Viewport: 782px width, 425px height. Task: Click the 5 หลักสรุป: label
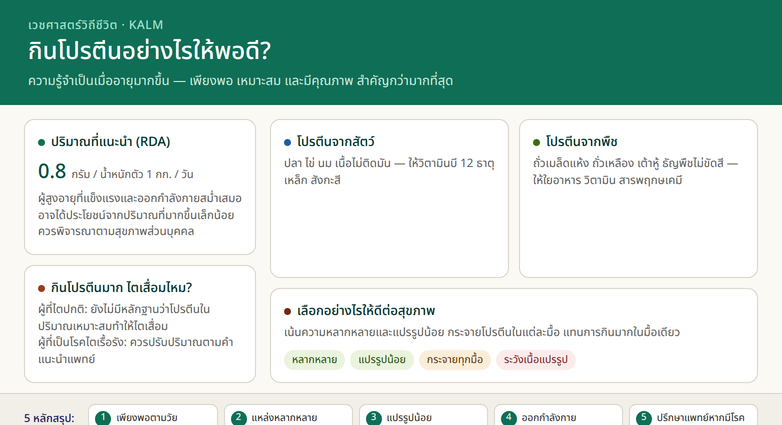49,418
